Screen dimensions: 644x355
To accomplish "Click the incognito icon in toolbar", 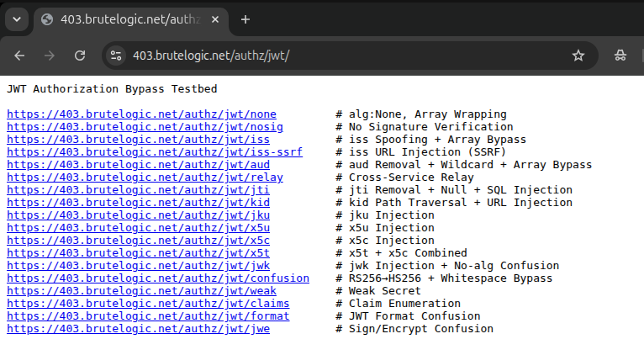I will 620,56.
